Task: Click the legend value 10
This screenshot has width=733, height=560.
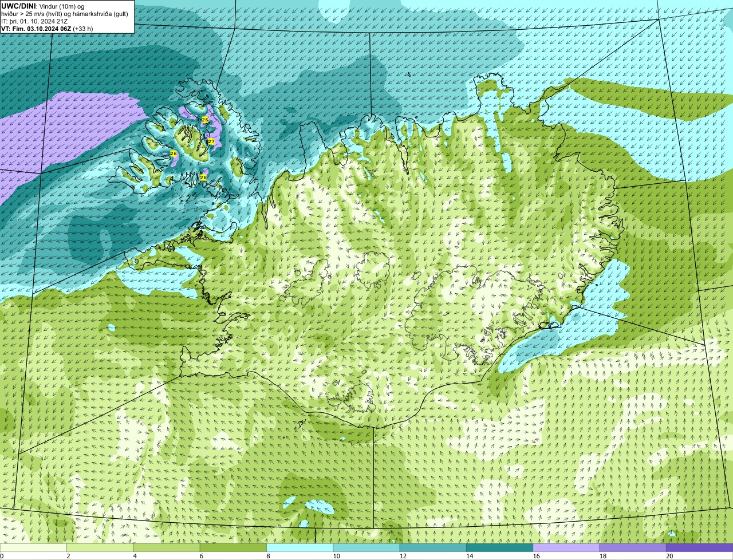Action: coord(336,556)
